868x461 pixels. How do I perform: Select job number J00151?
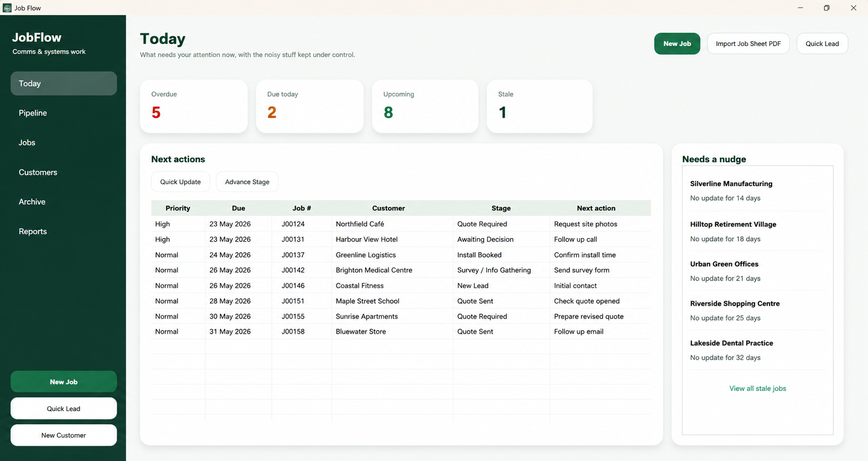pos(293,301)
